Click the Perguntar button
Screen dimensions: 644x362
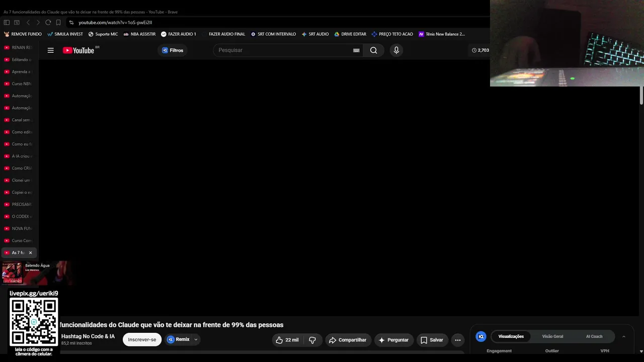[x=394, y=340]
